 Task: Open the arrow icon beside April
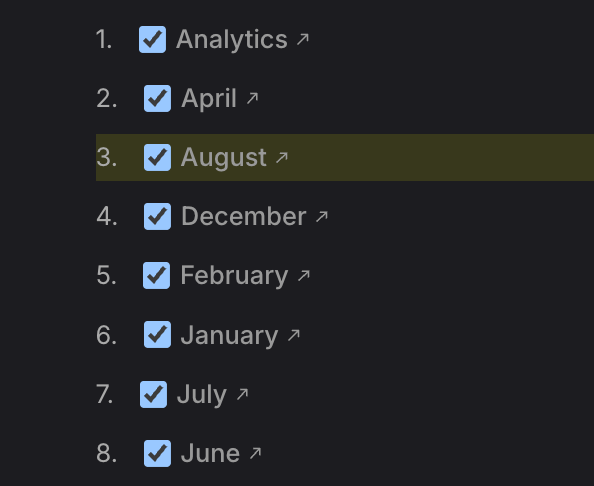(252, 98)
